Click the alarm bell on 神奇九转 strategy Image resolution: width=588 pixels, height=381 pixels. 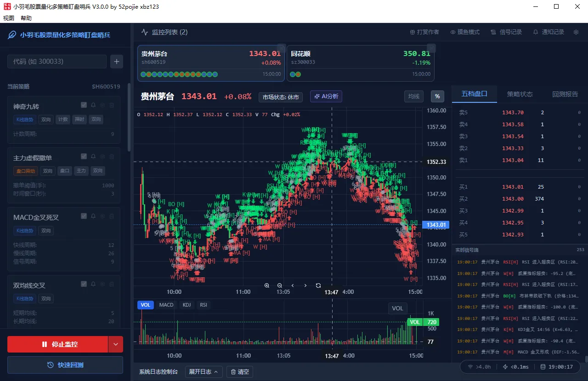click(93, 105)
